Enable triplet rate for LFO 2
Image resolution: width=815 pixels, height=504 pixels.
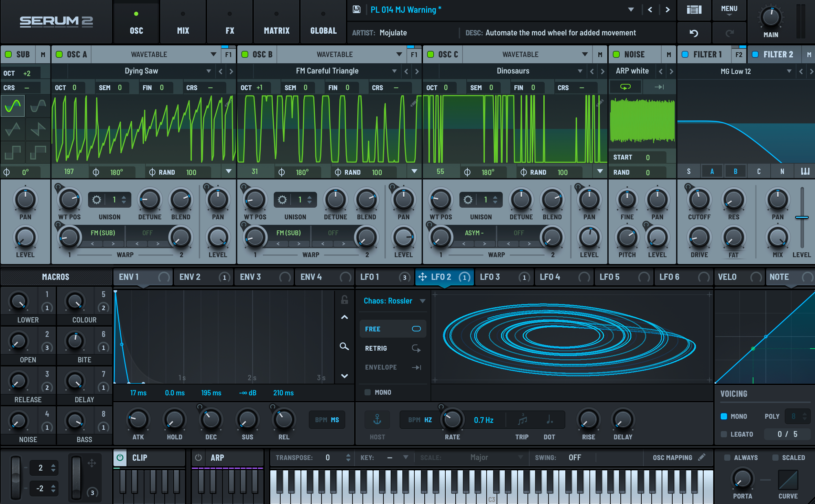[522, 419]
